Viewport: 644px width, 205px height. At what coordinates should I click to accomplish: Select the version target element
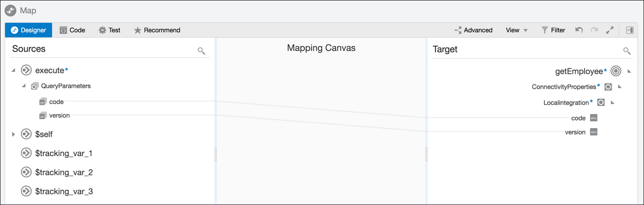tap(575, 132)
